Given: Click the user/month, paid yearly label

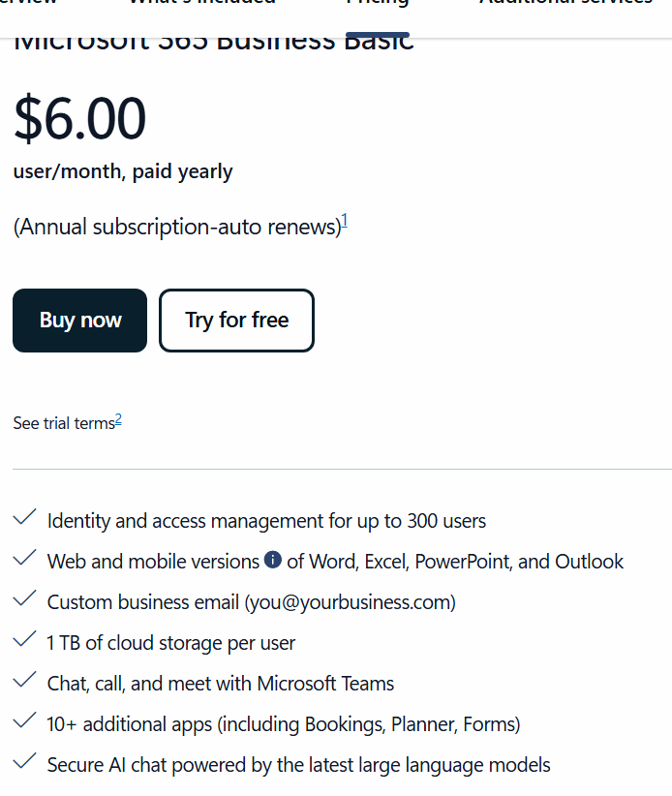Looking at the screenshot, I should [x=123, y=172].
